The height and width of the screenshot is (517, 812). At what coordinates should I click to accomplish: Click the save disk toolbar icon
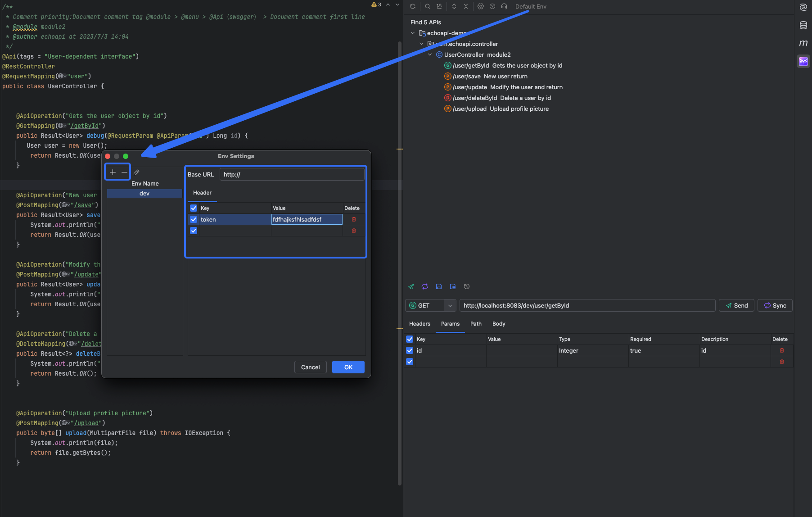click(439, 286)
